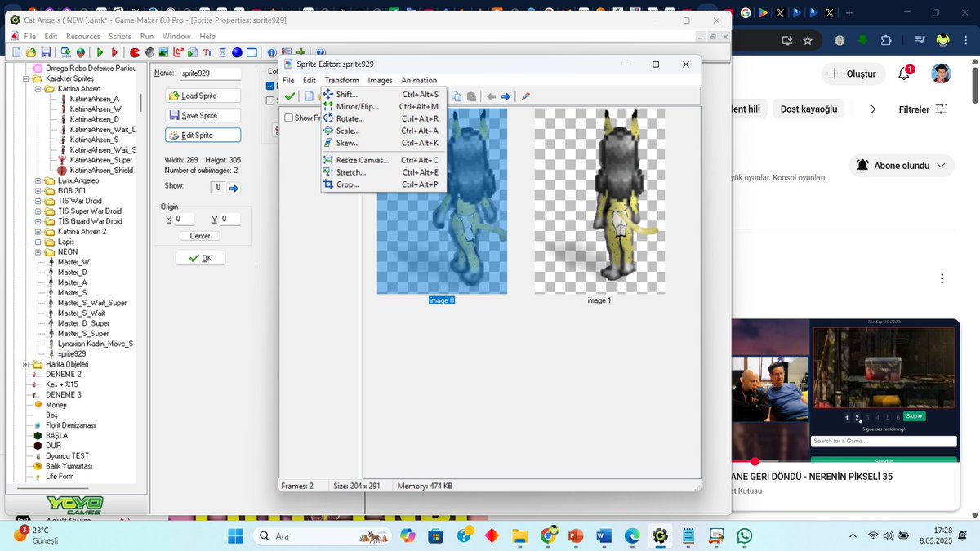The height and width of the screenshot is (551, 980).
Task: Toggle the Show Preview checkbox
Action: click(288, 118)
